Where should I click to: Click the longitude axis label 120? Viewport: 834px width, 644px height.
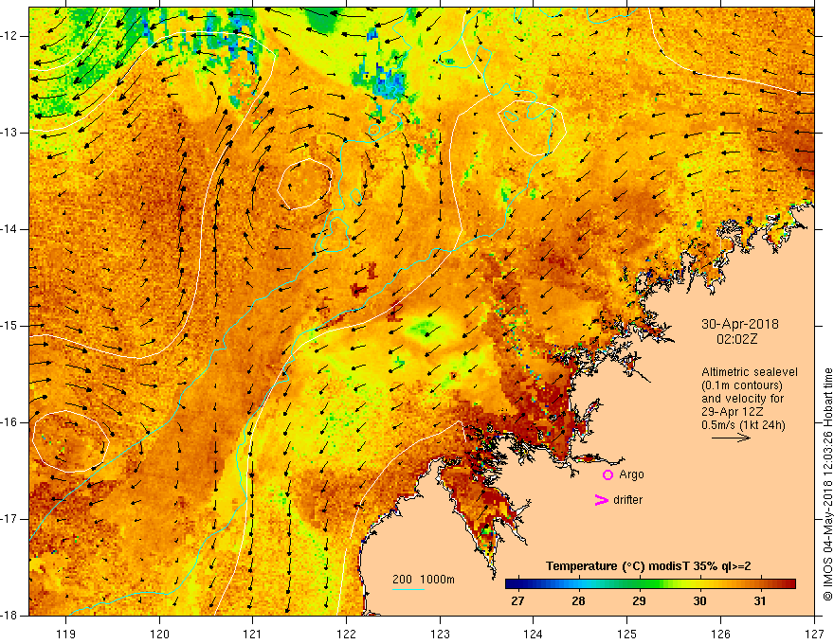point(159,634)
